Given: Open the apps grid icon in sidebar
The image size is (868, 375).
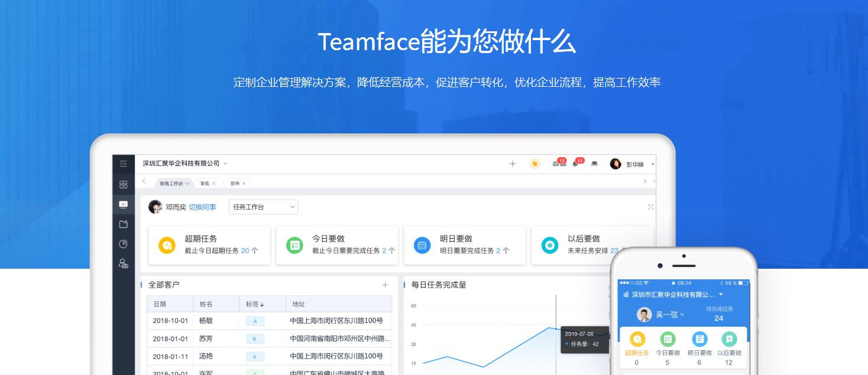Looking at the screenshot, I should pyautogui.click(x=123, y=184).
